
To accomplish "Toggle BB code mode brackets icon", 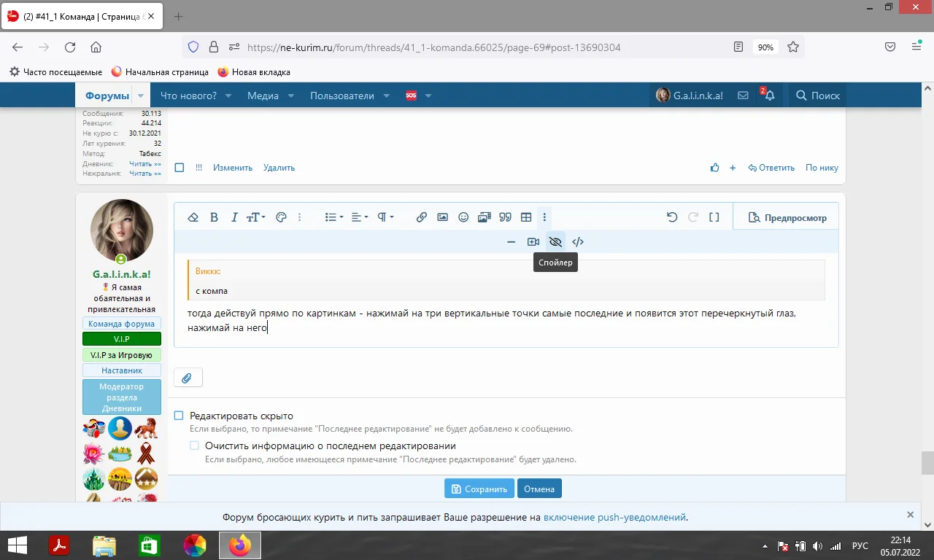I will (x=714, y=217).
